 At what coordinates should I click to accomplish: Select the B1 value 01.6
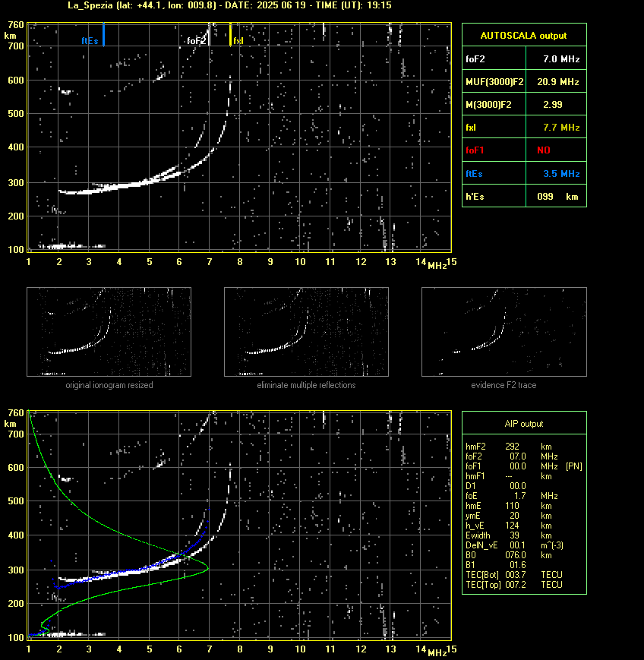(518, 565)
